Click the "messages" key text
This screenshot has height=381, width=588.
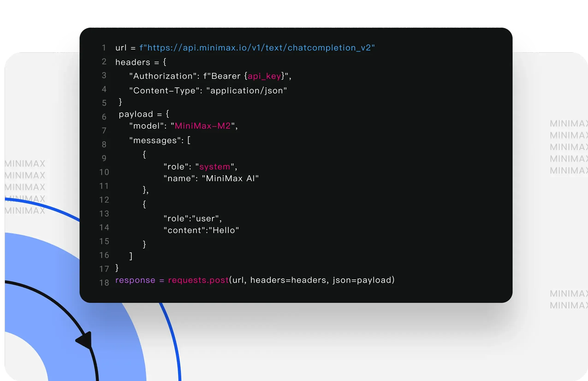(x=155, y=141)
